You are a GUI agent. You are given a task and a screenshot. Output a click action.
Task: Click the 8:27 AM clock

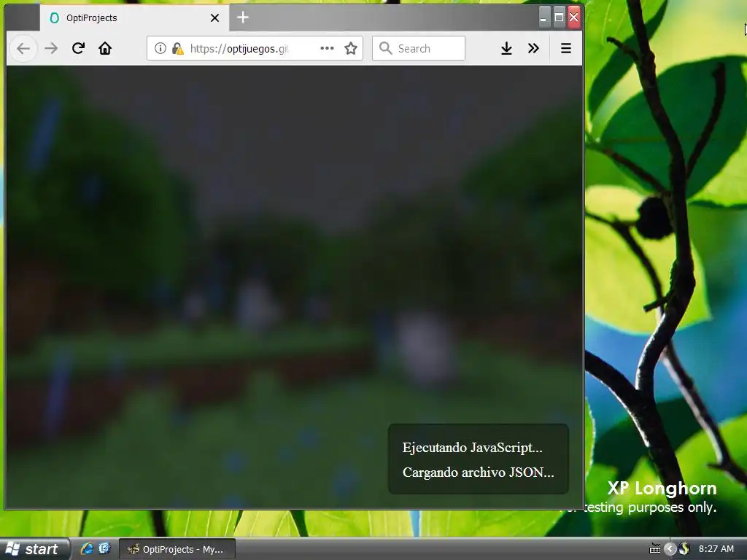coord(716,549)
